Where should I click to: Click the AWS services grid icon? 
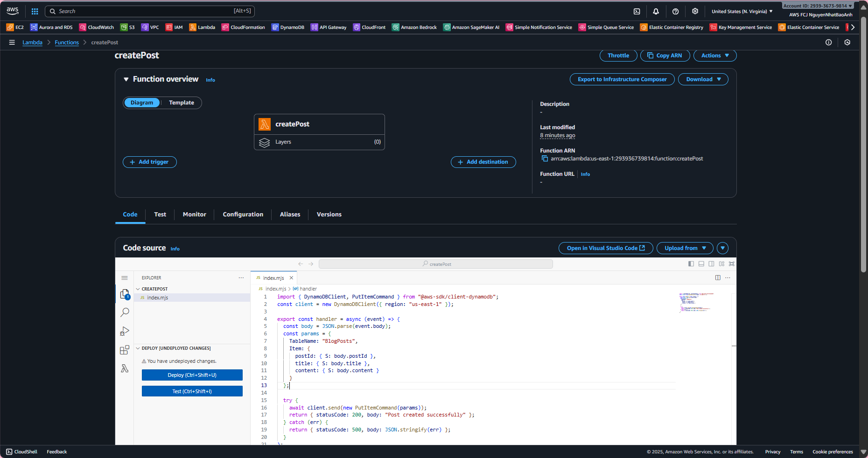[x=35, y=11]
